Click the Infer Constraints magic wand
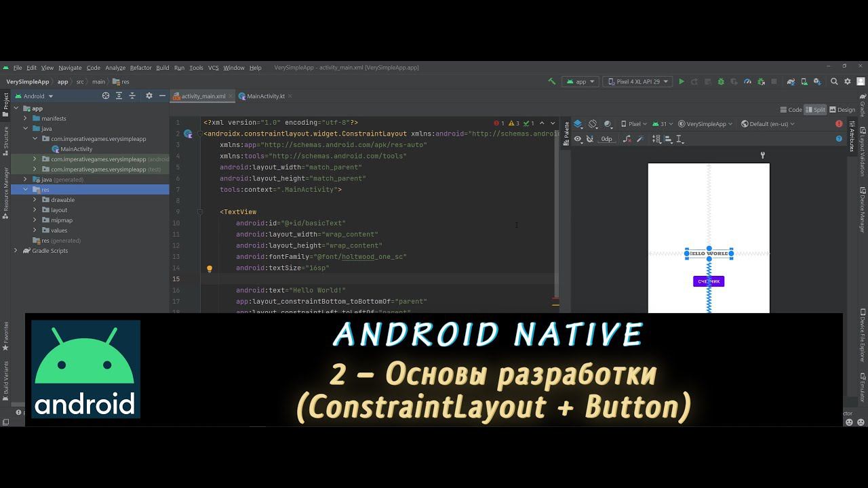Image resolution: width=868 pixels, height=488 pixels. pos(642,139)
